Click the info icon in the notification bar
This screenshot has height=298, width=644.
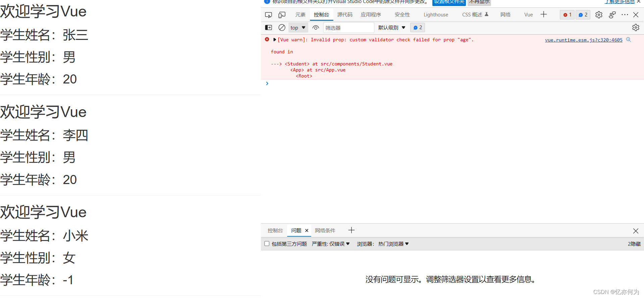point(267,2)
